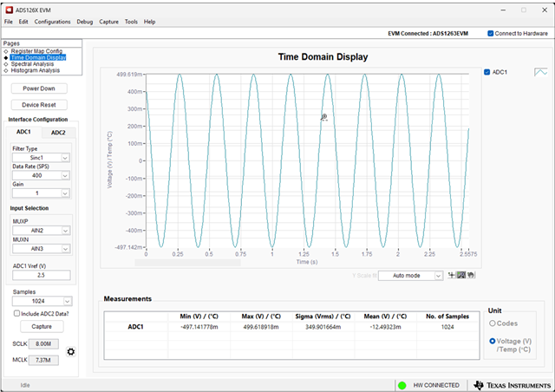Click the Power Down button
Image resolution: width=555 pixels, height=392 pixels.
tap(39, 88)
